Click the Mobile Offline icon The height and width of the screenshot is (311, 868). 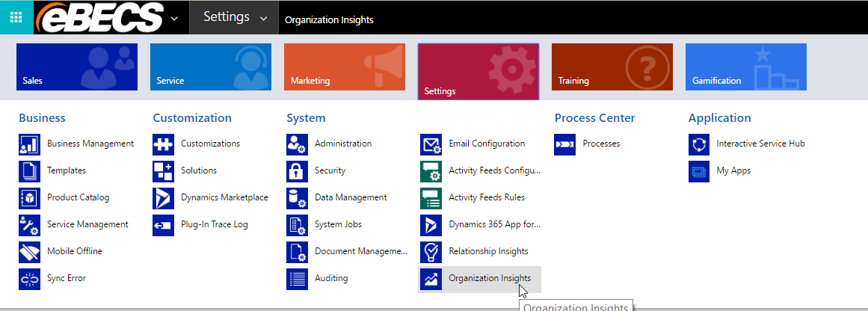click(x=29, y=252)
